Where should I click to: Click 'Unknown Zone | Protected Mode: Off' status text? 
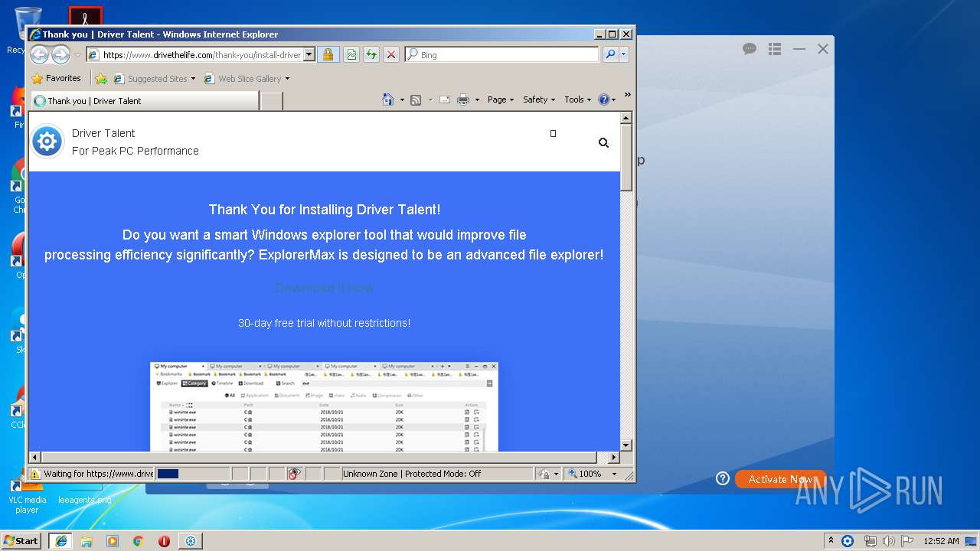(x=412, y=474)
